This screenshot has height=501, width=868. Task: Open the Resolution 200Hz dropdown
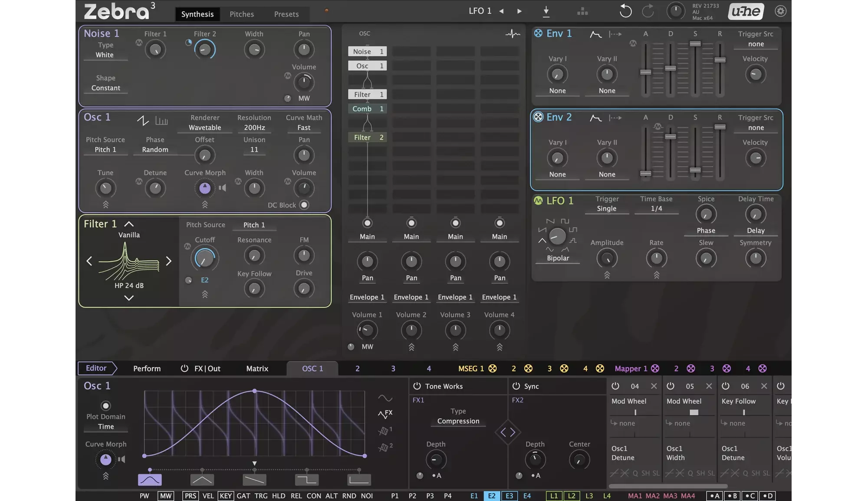254,128
